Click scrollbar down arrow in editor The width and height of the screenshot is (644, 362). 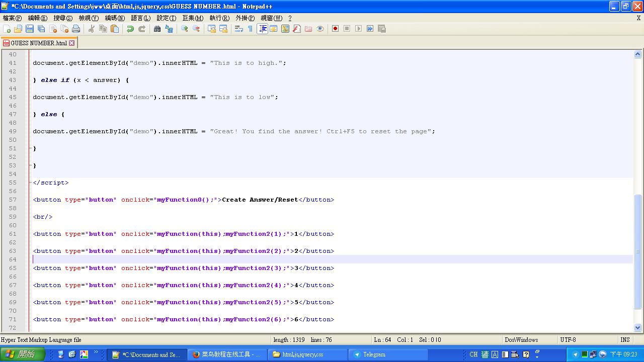point(638,327)
